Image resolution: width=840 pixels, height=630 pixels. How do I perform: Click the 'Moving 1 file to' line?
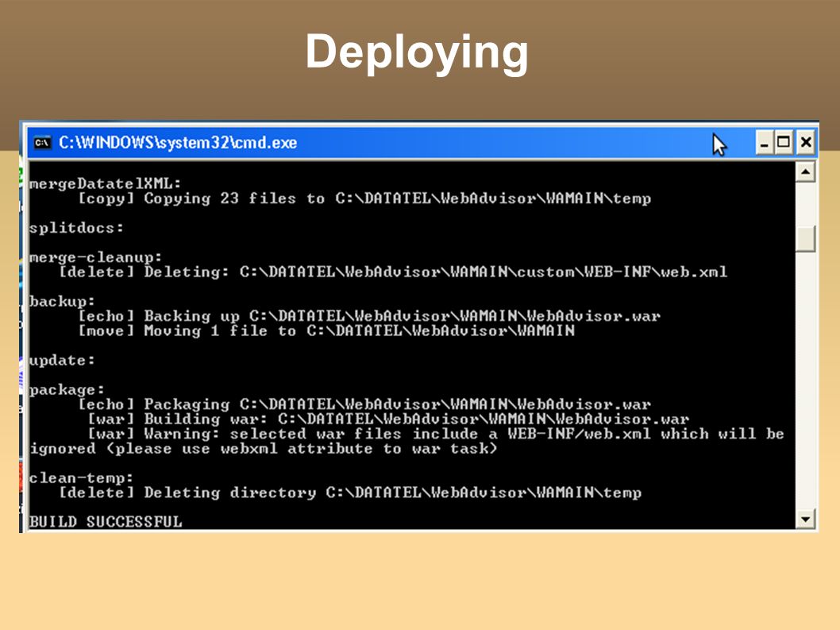[327, 330]
